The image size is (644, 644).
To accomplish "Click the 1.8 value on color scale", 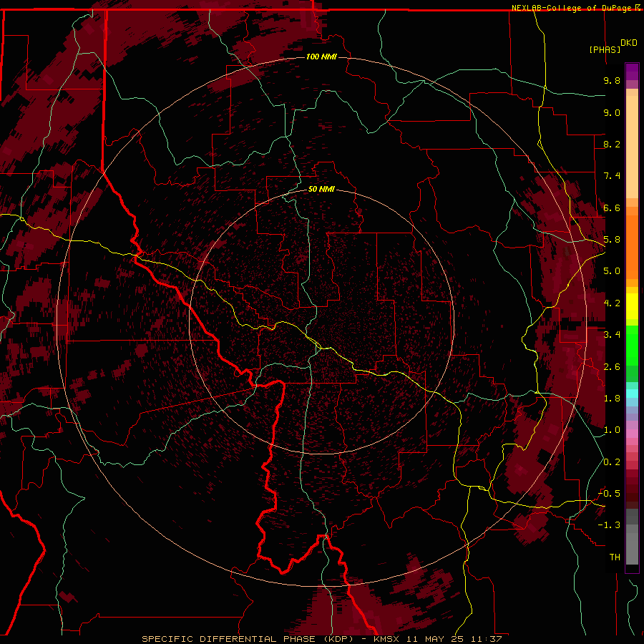I will click(612, 399).
